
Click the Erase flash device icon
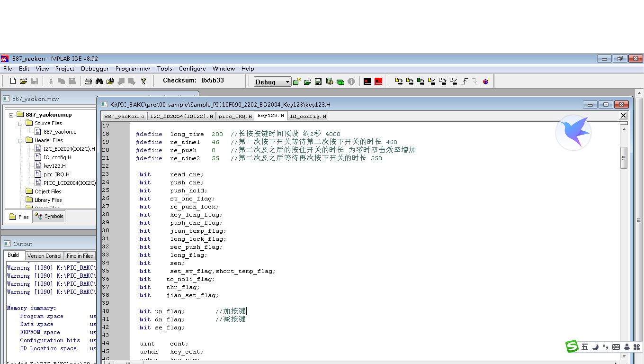(x=443, y=82)
